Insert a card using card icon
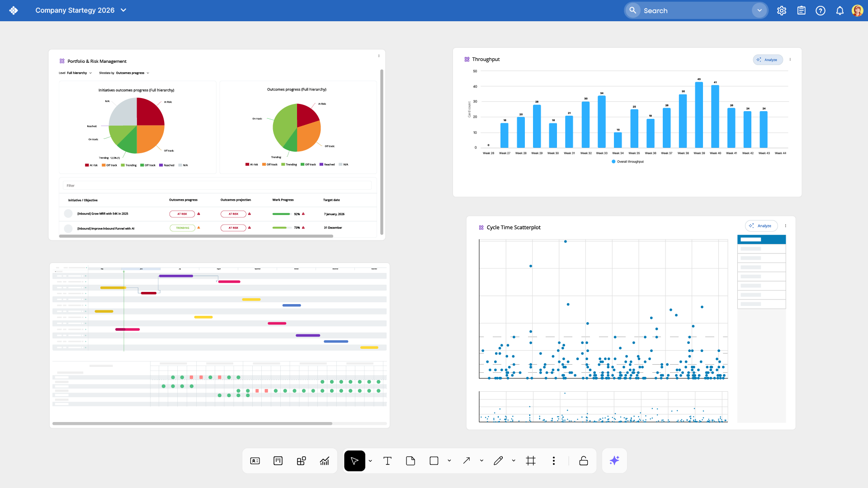The image size is (868, 488). (255, 461)
